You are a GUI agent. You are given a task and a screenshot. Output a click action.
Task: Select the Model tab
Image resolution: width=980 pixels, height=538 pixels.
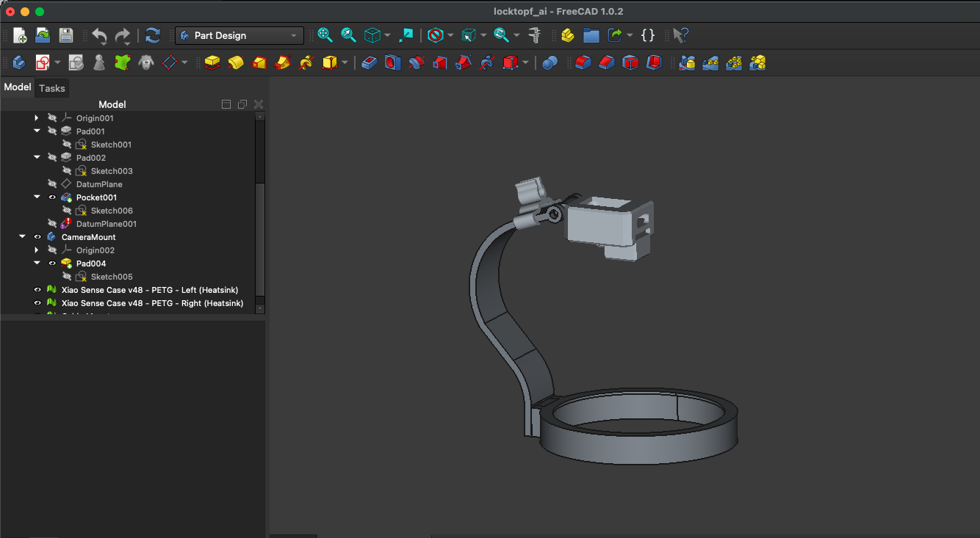(x=18, y=87)
